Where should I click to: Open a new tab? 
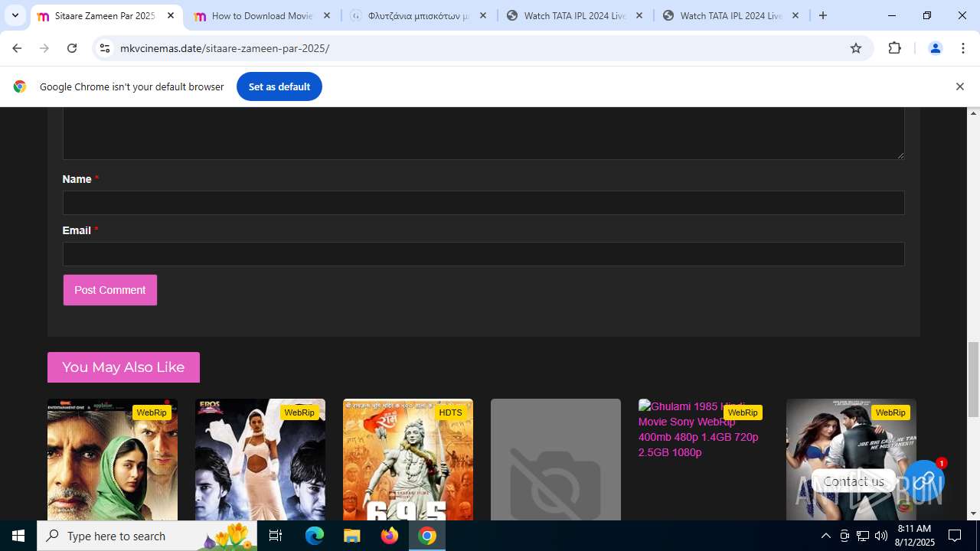pos(823,15)
